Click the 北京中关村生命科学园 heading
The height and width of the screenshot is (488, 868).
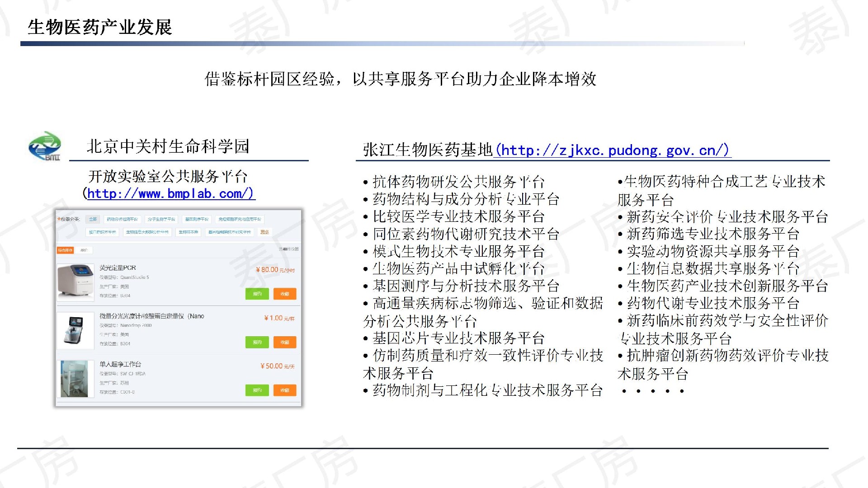(168, 146)
